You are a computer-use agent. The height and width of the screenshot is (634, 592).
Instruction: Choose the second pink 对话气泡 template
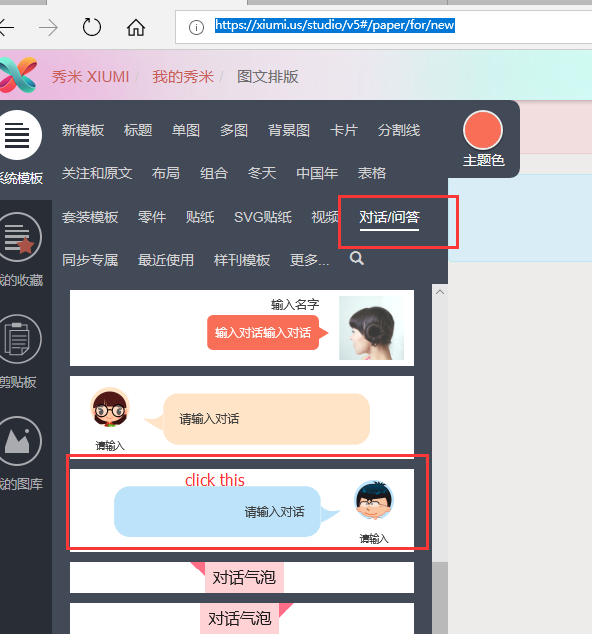click(242, 619)
